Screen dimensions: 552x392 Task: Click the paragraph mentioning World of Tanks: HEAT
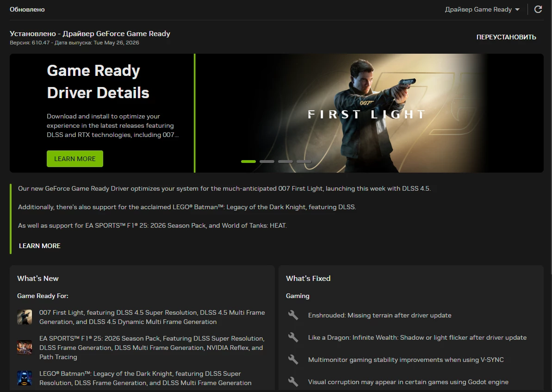click(x=152, y=225)
